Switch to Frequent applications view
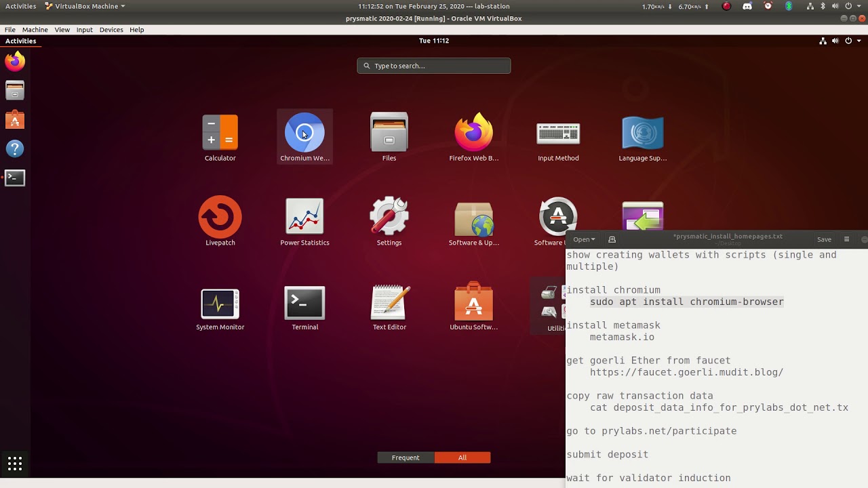The image size is (868, 488). click(406, 457)
